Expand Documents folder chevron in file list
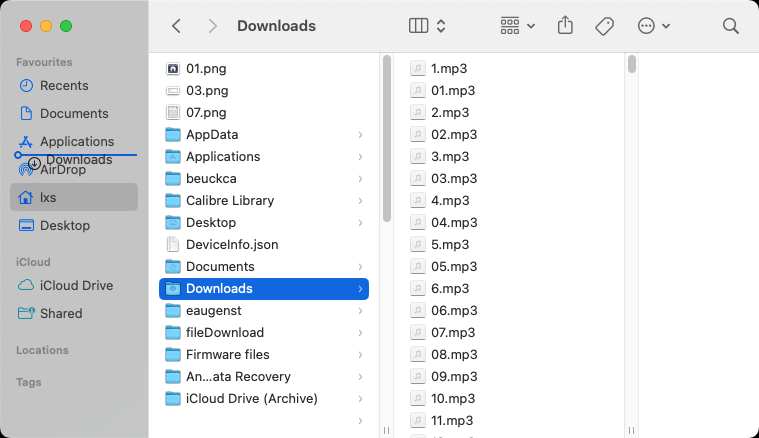The image size is (759, 438). (360, 267)
